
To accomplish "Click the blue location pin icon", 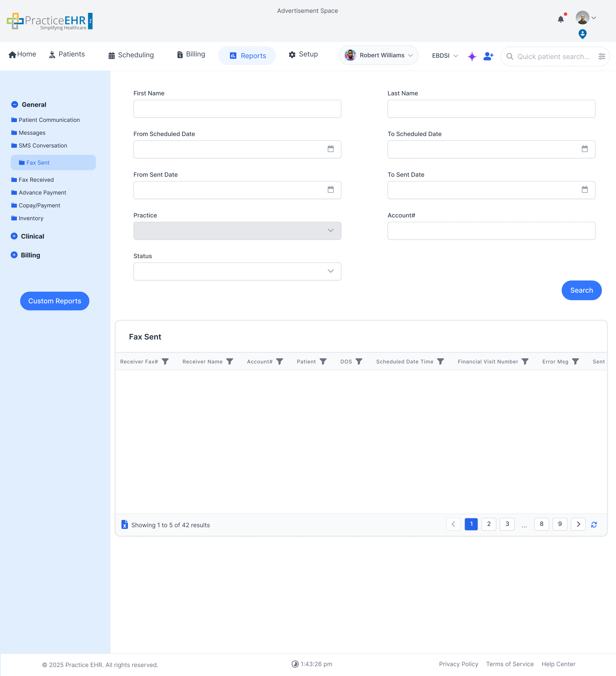I will (582, 34).
